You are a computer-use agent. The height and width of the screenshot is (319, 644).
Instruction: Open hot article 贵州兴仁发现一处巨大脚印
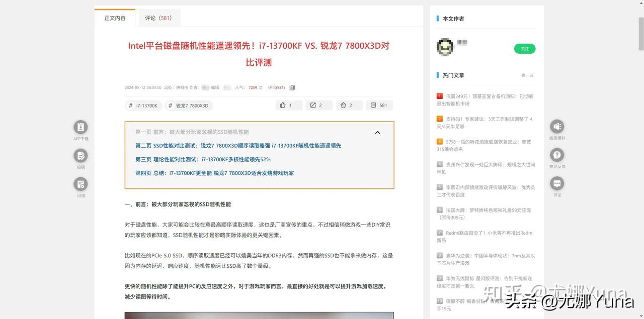(x=485, y=168)
